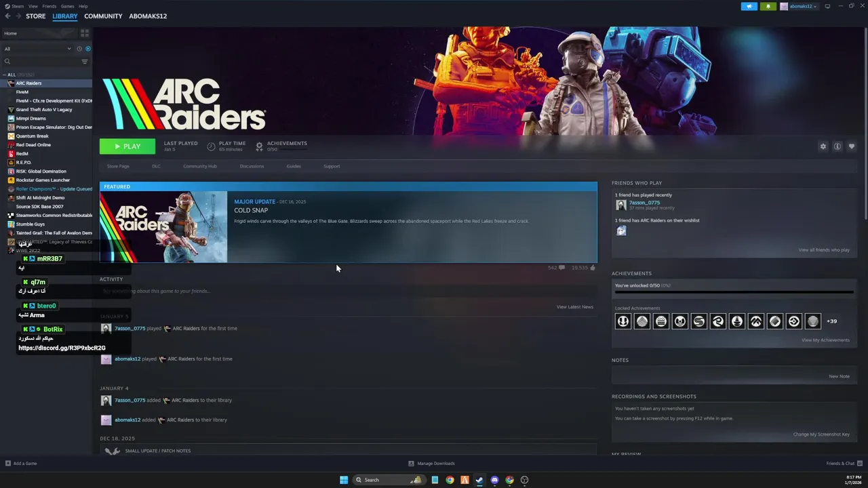Click the comments icon on featured news
Screen dimensions: 868x488
(561, 268)
